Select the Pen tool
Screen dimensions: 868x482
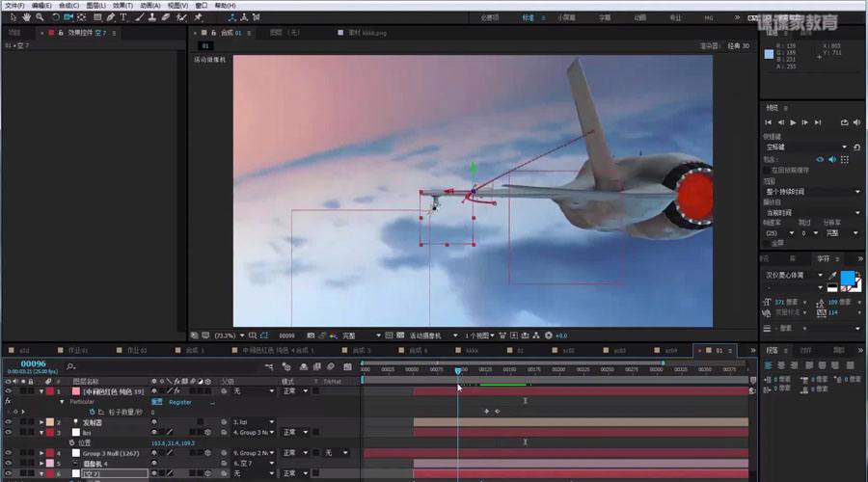coord(110,16)
